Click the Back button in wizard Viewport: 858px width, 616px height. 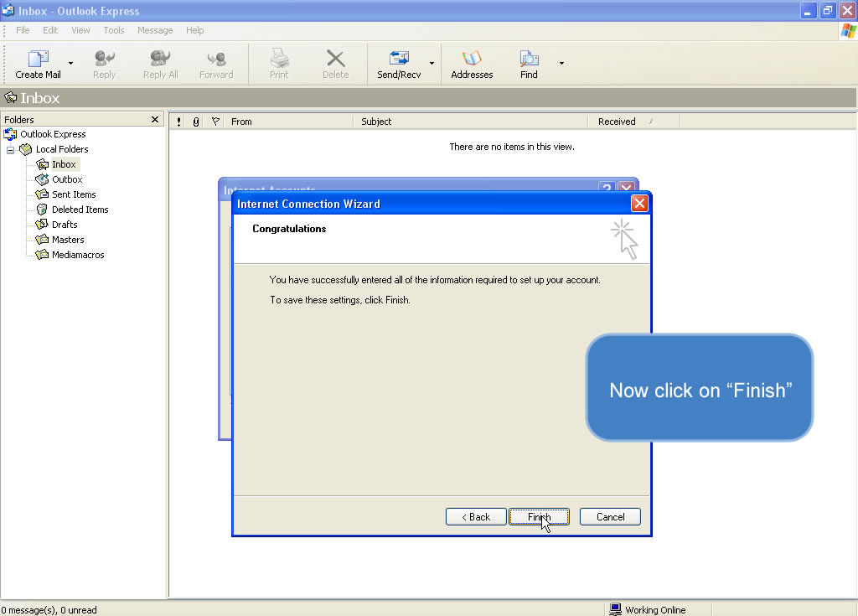point(476,517)
